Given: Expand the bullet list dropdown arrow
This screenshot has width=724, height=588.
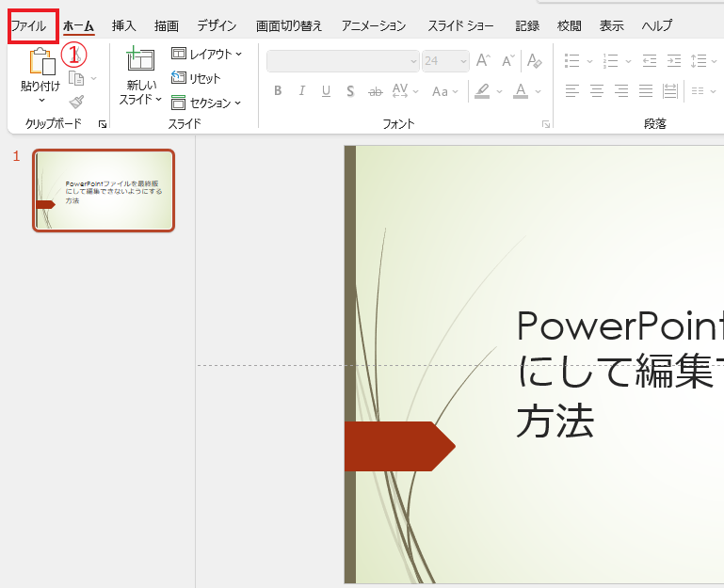Looking at the screenshot, I should (589, 61).
